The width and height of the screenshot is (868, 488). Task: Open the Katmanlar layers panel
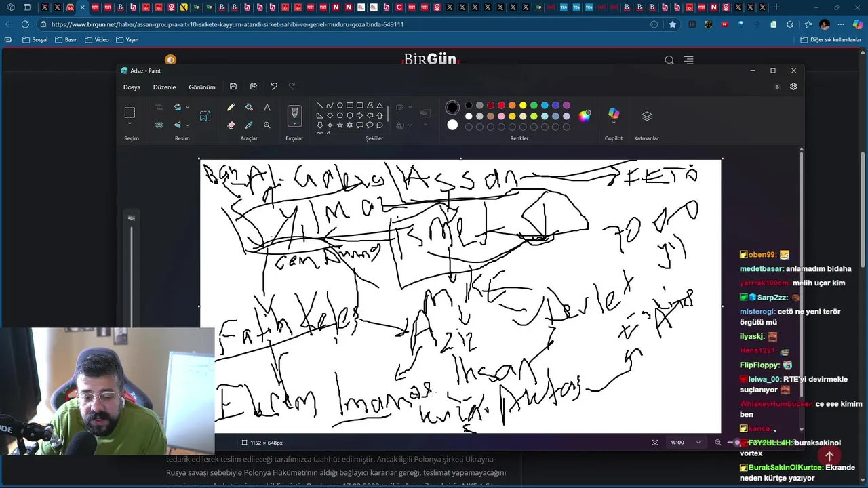647,116
